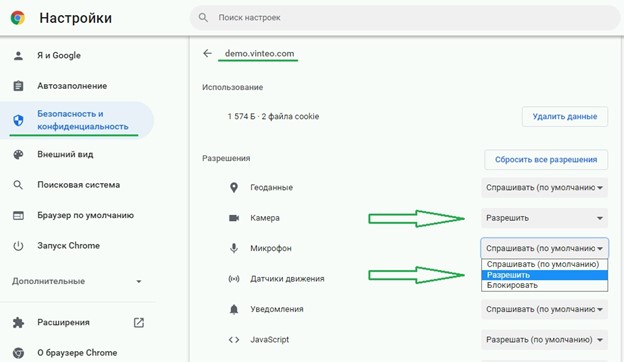Click the '1 574 Б · 2 файла cookie' text
Screen dimensions: 624x362
click(x=273, y=117)
